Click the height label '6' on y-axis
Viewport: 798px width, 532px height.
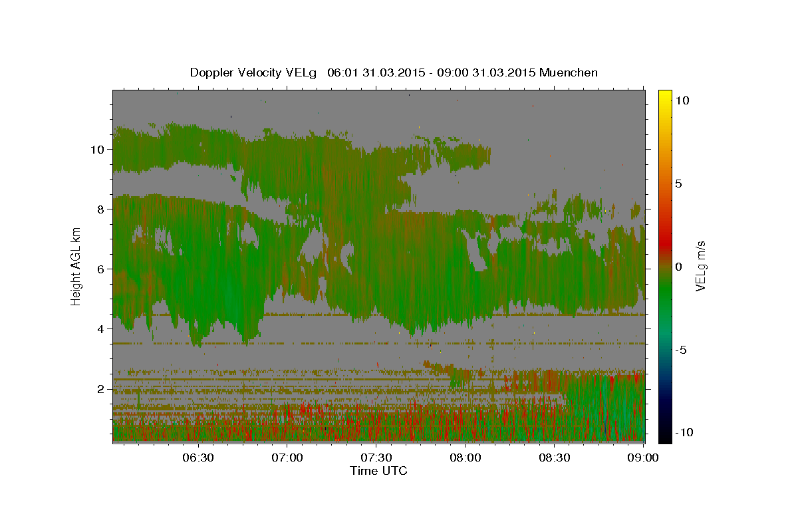click(x=100, y=269)
